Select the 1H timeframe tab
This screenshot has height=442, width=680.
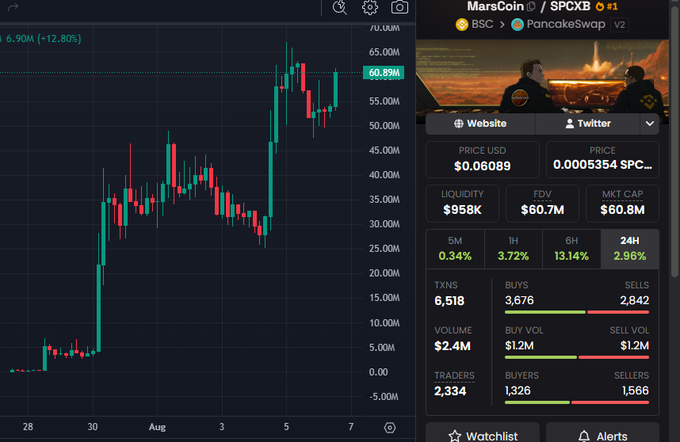[513, 249]
